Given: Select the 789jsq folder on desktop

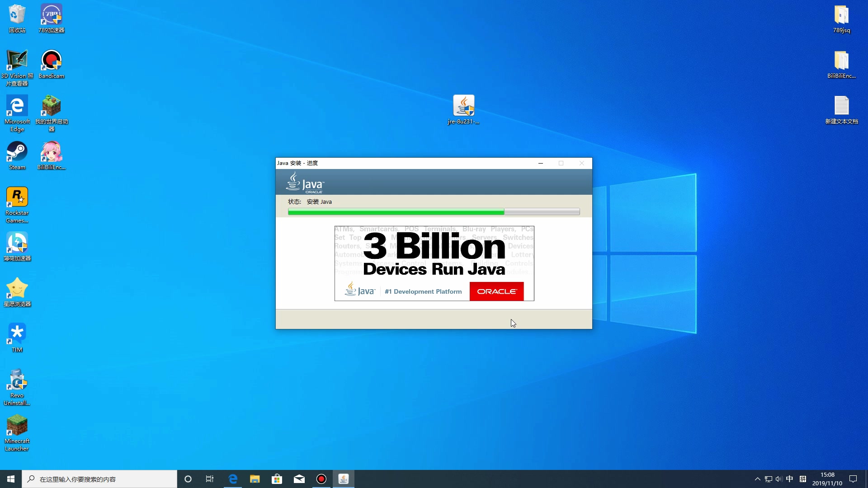Looking at the screenshot, I should (841, 19).
